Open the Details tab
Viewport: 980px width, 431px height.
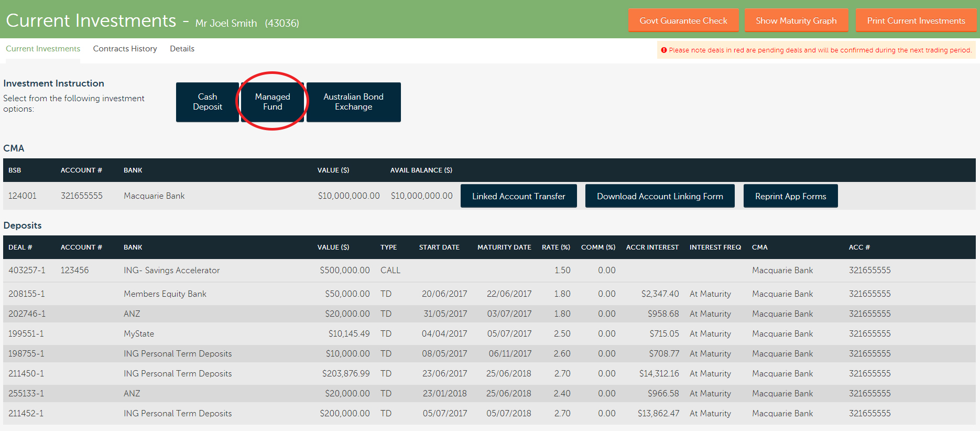pyautogui.click(x=182, y=49)
